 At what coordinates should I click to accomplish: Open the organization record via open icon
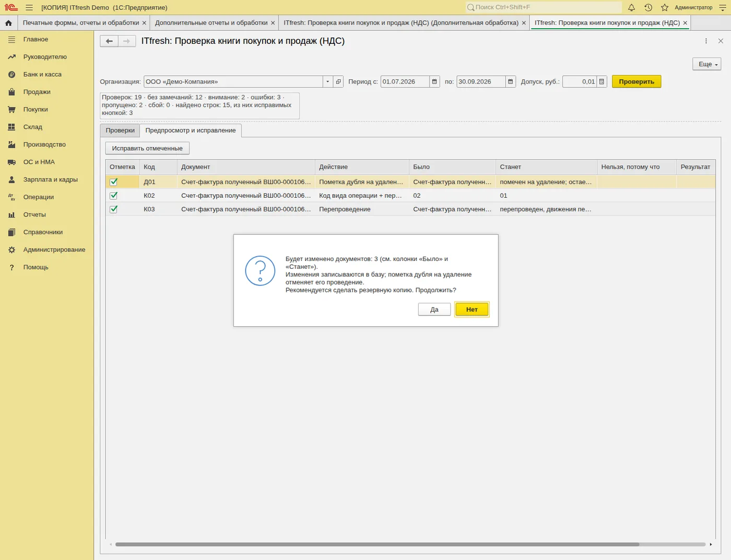point(338,81)
